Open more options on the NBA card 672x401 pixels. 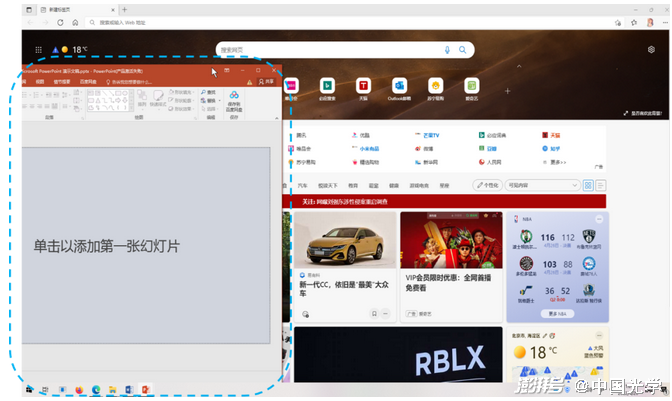pos(600,215)
